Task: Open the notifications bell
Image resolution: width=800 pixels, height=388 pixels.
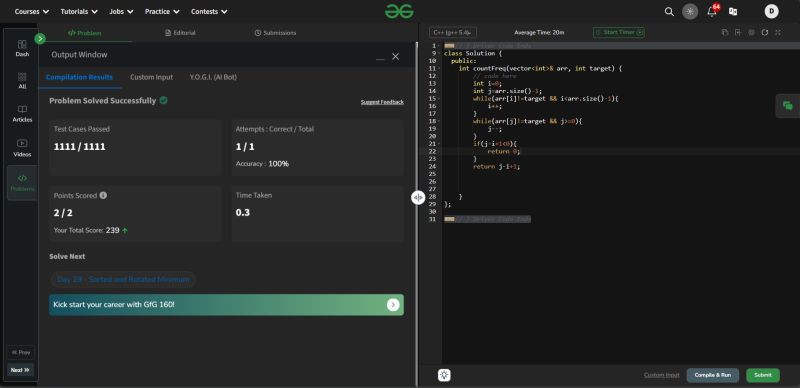Action: 712,11
